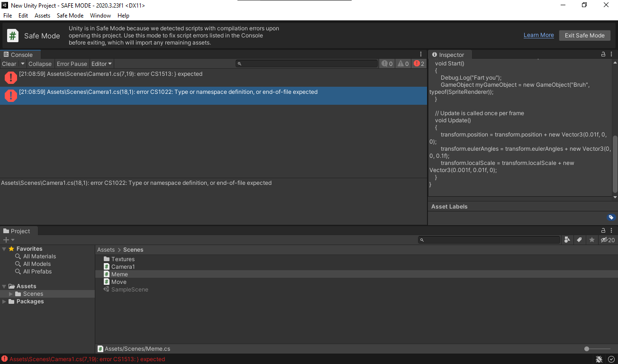Collapse the Favorites tree section

click(x=4, y=249)
